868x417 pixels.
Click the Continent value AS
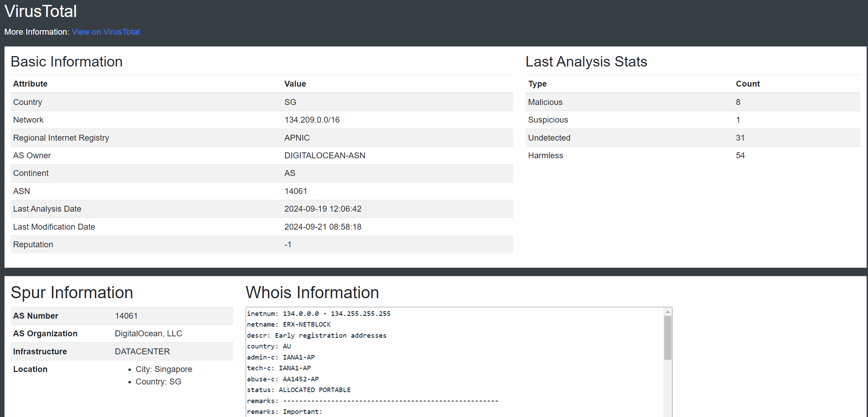[290, 173]
